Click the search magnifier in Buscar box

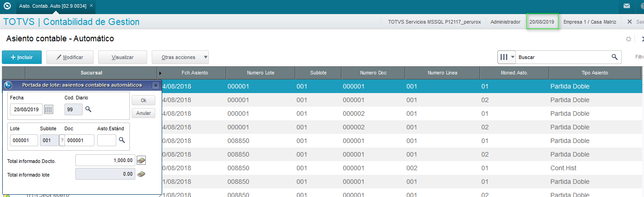[x=614, y=57]
